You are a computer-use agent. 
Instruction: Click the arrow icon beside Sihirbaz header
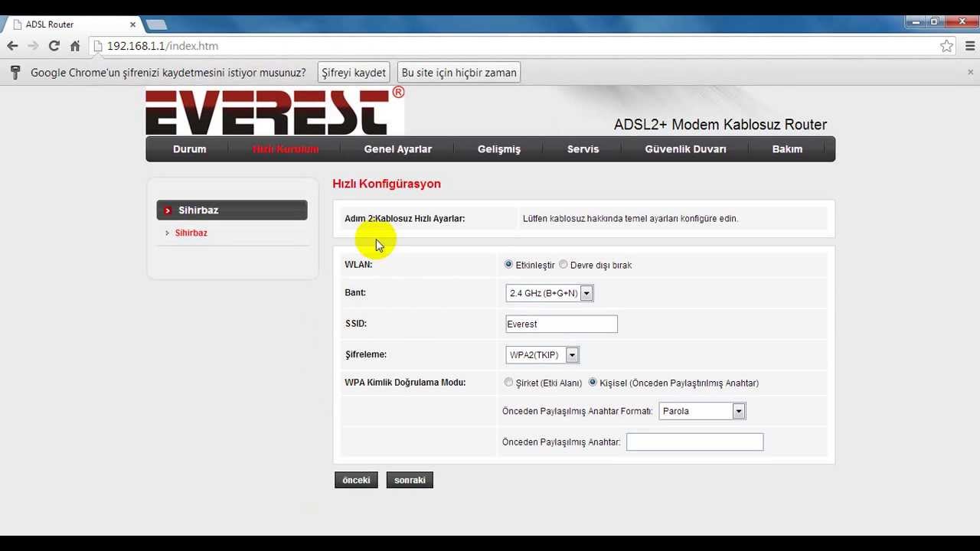click(168, 210)
